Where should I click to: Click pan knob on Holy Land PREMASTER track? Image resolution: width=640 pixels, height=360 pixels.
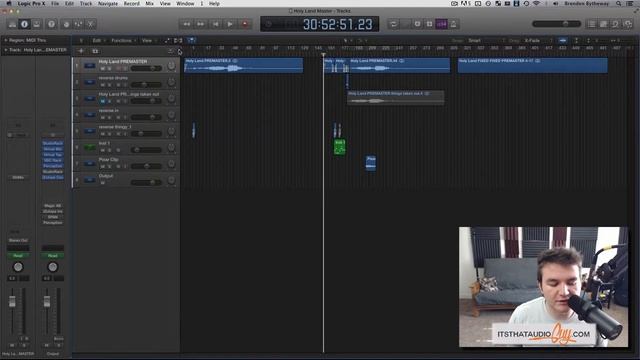pyautogui.click(x=171, y=66)
